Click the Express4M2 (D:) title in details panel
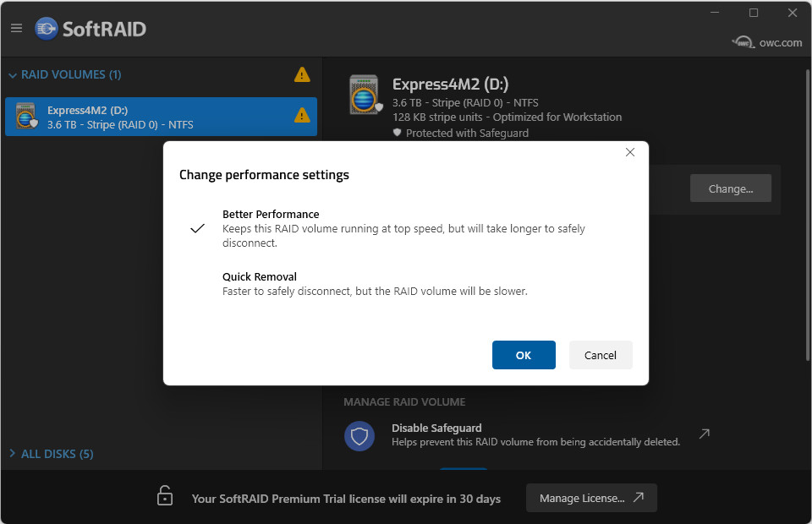 pyautogui.click(x=450, y=85)
